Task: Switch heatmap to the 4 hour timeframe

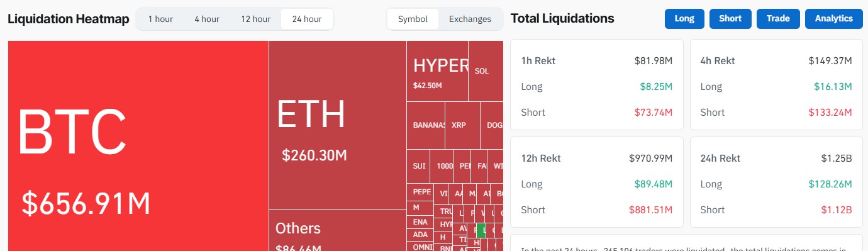Action: 207,19
